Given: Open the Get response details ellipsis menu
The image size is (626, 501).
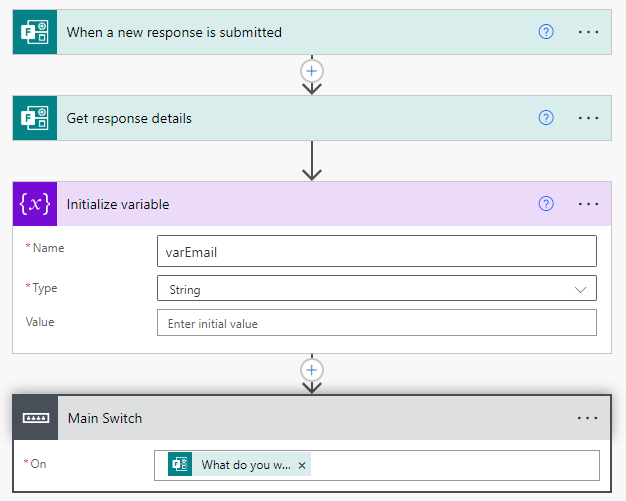Looking at the screenshot, I should pos(588,118).
